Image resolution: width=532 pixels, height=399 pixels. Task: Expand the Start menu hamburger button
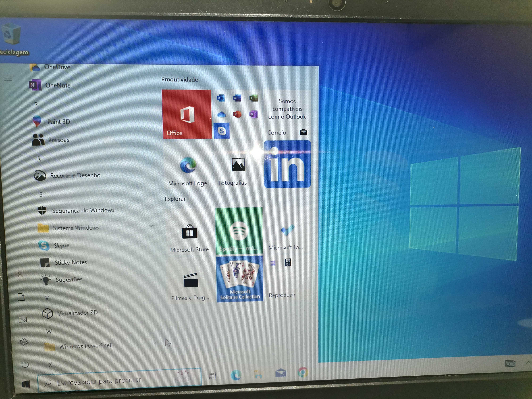coord(8,78)
